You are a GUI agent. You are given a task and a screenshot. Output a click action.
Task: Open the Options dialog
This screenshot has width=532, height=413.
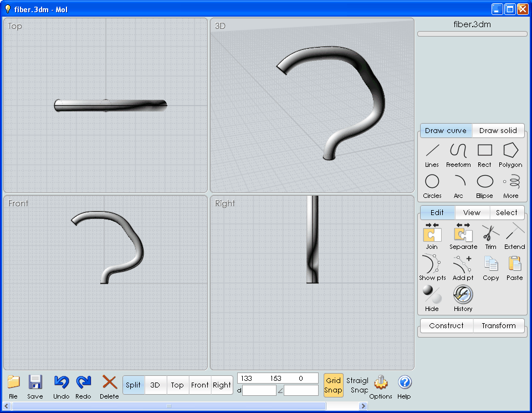[381, 385]
